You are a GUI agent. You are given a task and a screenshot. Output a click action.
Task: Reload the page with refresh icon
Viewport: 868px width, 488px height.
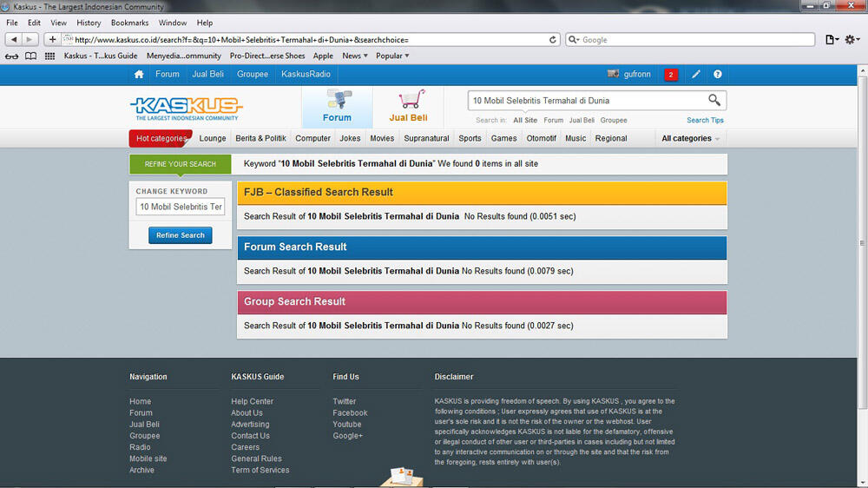pos(552,40)
